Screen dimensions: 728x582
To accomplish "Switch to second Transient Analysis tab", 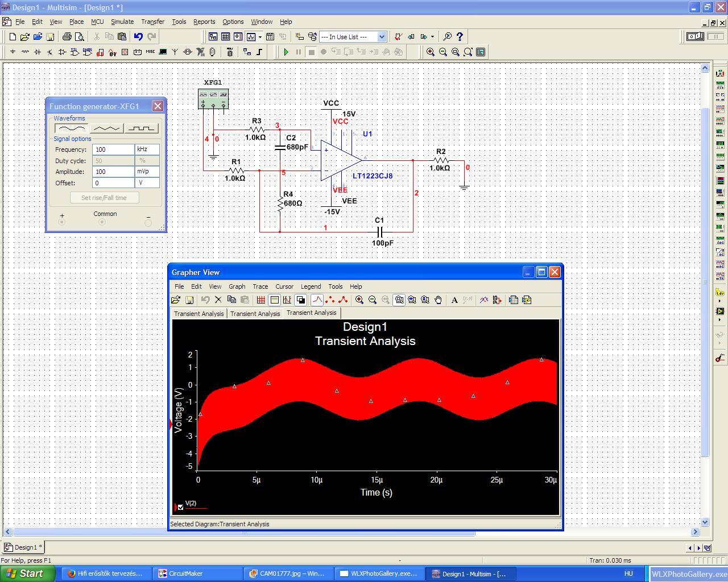I will [x=255, y=314].
